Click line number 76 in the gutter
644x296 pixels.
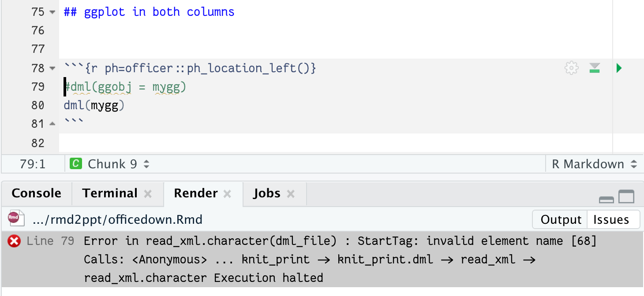pos(38,30)
